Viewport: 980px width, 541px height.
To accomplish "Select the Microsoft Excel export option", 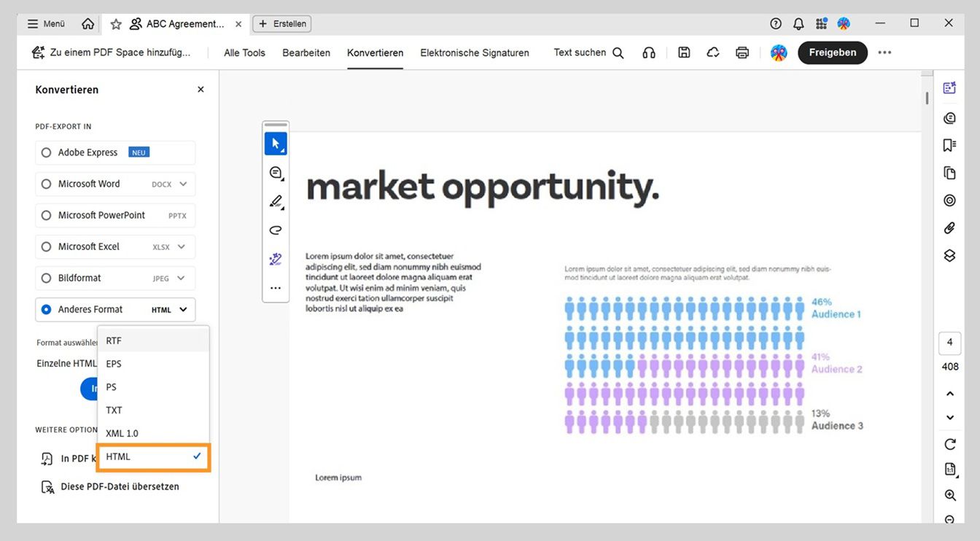I will [x=46, y=246].
